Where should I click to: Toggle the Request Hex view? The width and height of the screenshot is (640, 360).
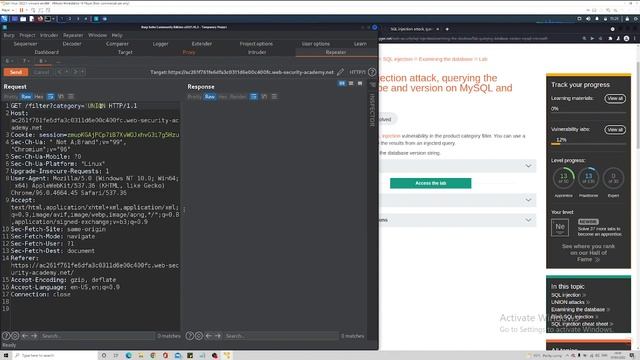(39, 97)
